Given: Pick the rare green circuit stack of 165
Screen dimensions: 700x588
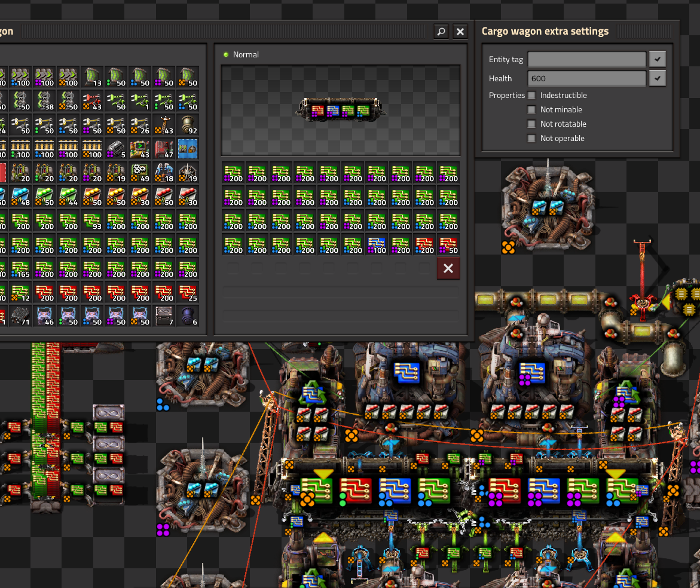Looking at the screenshot, I should 20,268.
